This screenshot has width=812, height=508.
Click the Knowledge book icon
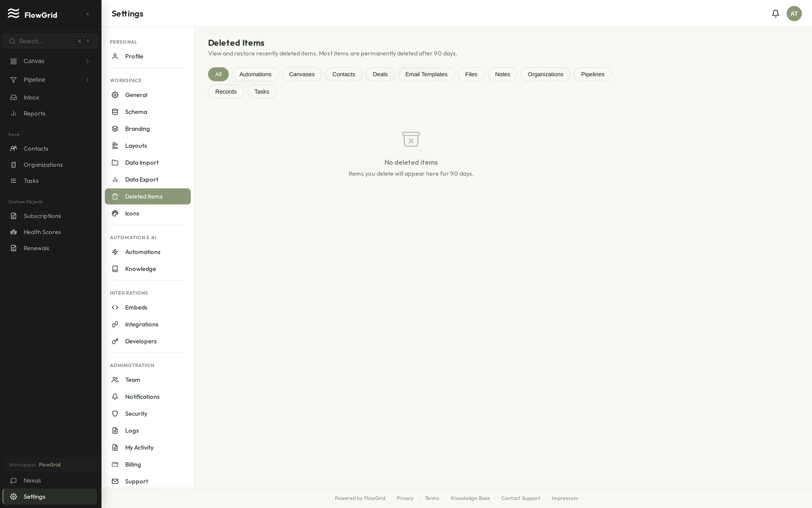[x=115, y=269]
